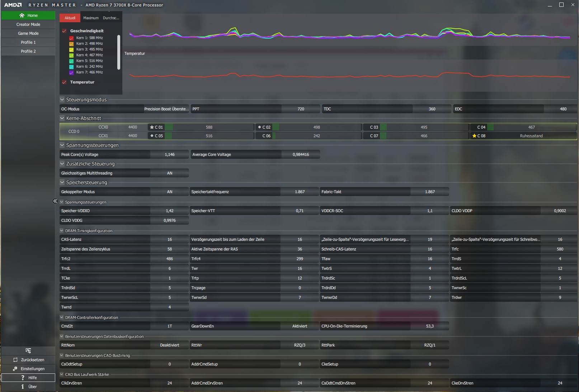Click the CPU-On-Die-Terminierung value 53,3
579x392 pixels.
[x=430, y=326]
